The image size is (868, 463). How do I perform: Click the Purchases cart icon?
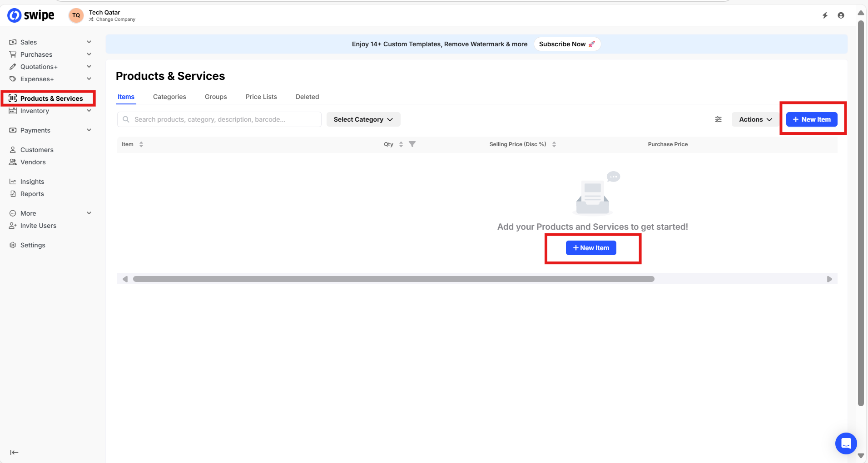(13, 54)
